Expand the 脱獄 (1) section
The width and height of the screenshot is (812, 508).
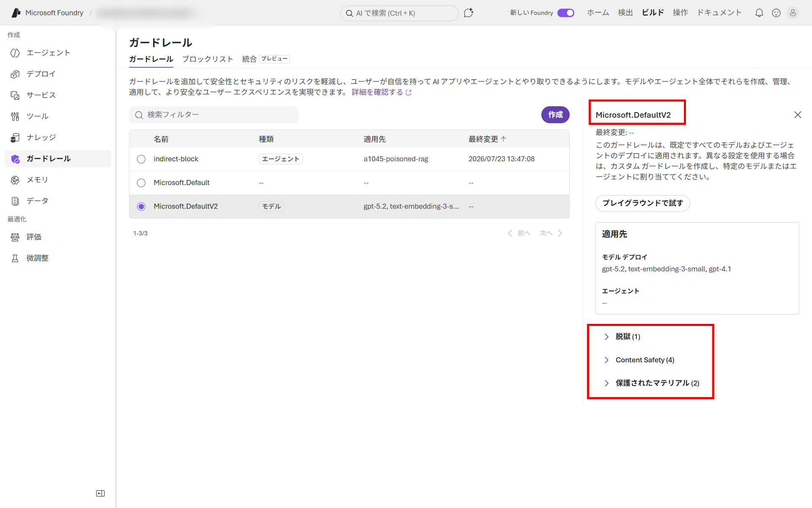point(606,337)
